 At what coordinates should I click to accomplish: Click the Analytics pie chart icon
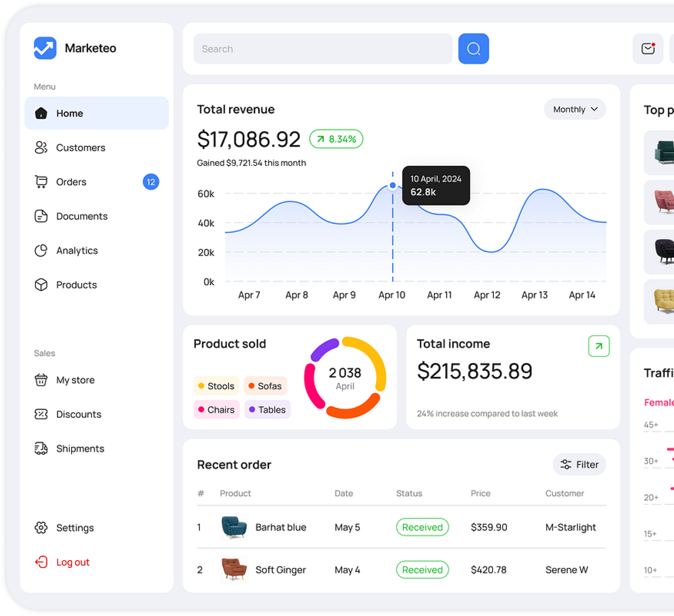[x=41, y=251]
